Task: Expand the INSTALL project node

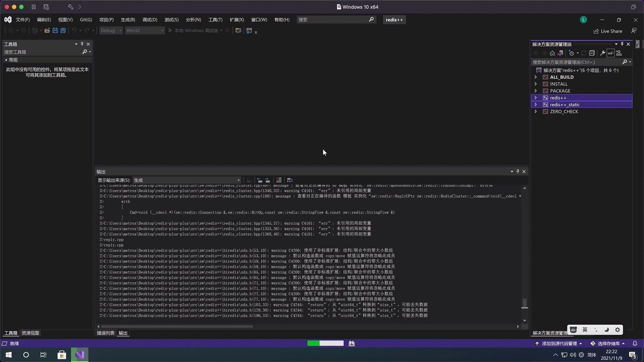Action: point(536,84)
